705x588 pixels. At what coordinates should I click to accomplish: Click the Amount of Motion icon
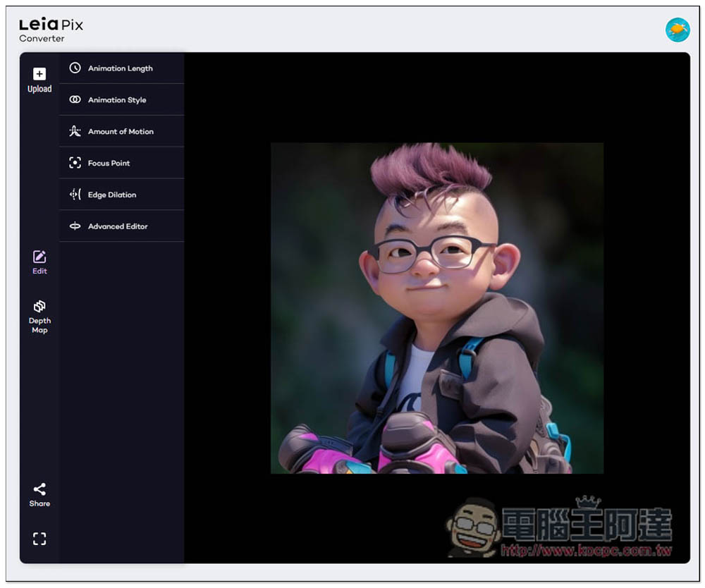(75, 132)
